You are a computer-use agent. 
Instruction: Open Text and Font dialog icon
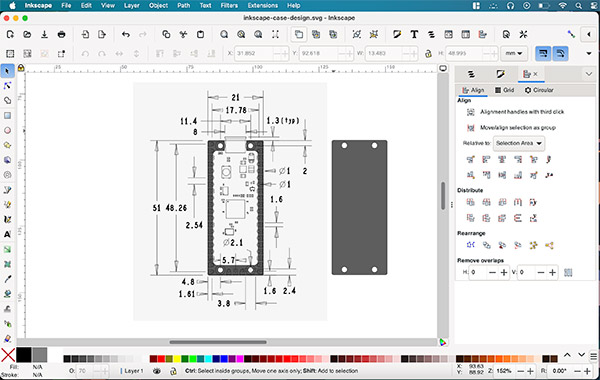coord(414,34)
